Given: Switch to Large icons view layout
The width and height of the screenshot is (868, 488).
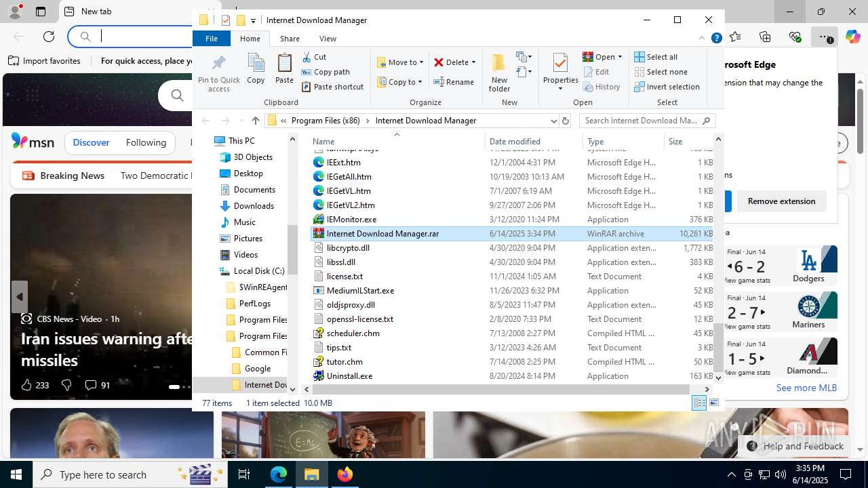Looking at the screenshot, I should point(713,403).
